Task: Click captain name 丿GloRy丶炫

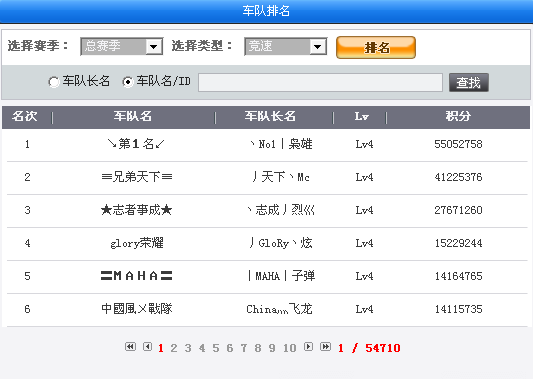Action: pos(281,243)
